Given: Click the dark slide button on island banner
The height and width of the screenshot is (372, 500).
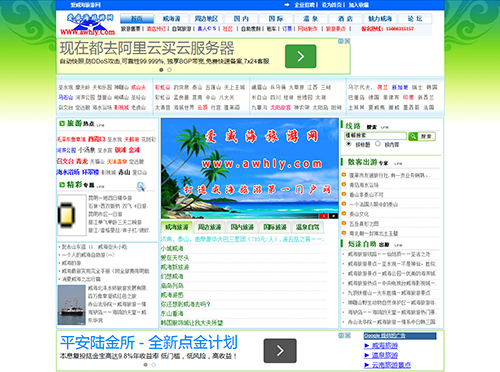Looking at the screenshot, I should tap(333, 216).
